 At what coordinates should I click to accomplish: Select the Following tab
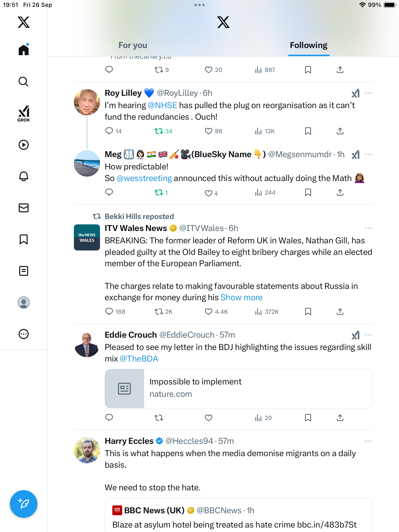(x=309, y=45)
